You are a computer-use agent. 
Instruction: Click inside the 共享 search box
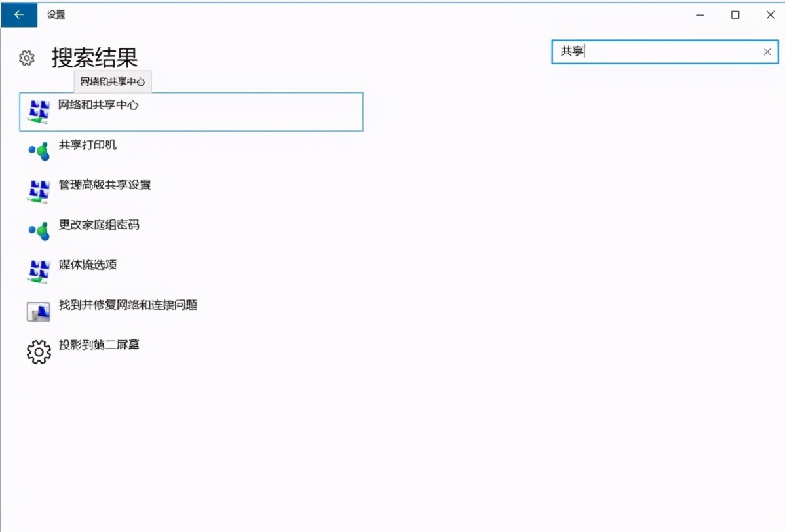655,52
